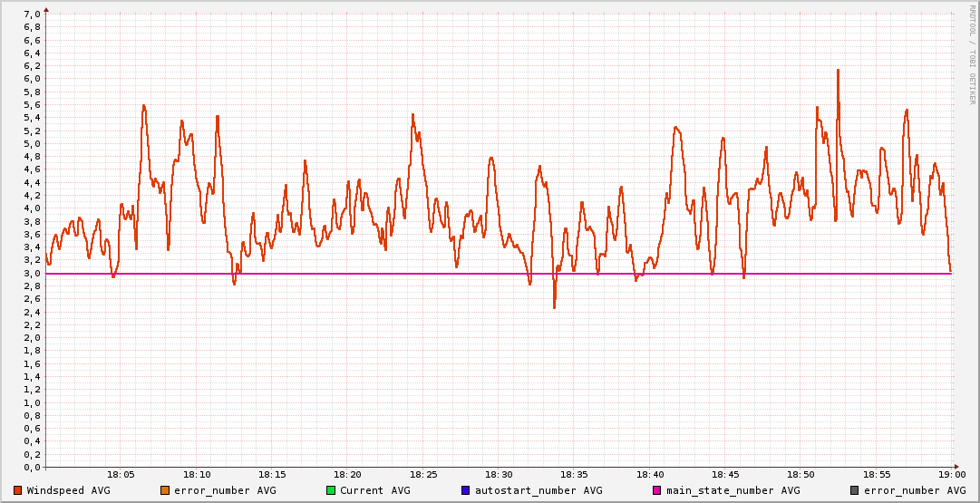Click the blue autostart_number legend swatch
Screen dimensions: 980x503
[x=466, y=490]
